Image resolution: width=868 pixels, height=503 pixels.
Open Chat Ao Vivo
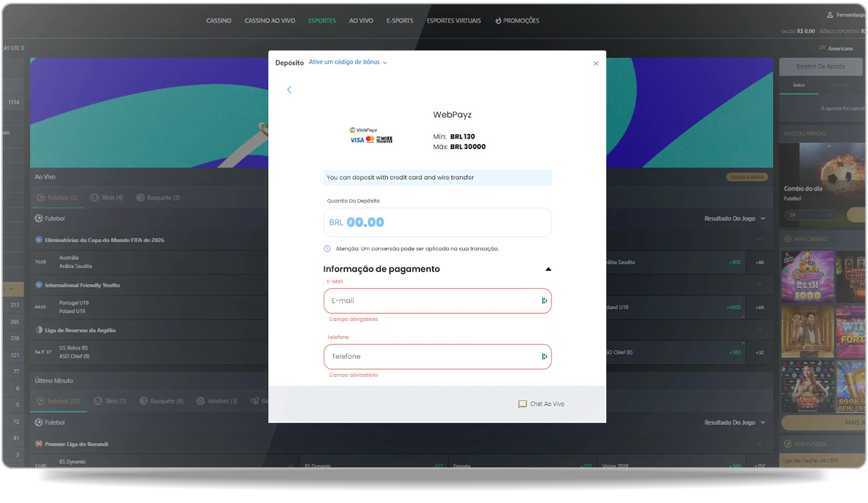pos(541,404)
